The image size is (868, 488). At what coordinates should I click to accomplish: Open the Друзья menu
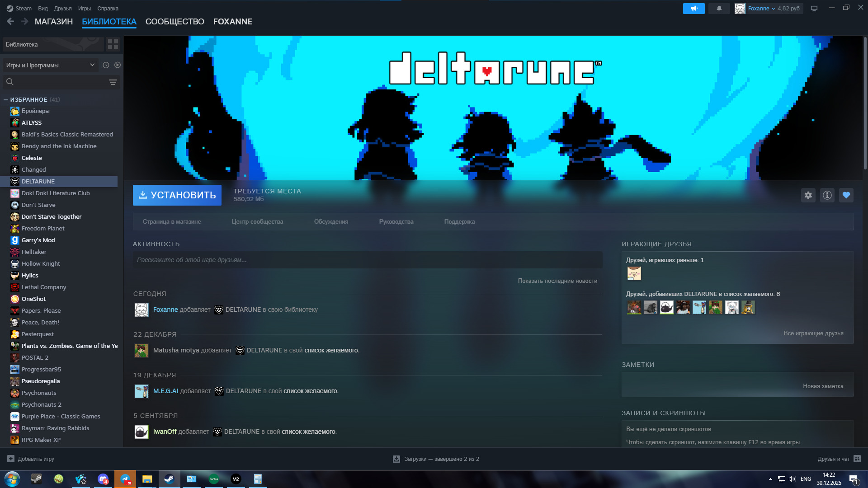(x=62, y=9)
